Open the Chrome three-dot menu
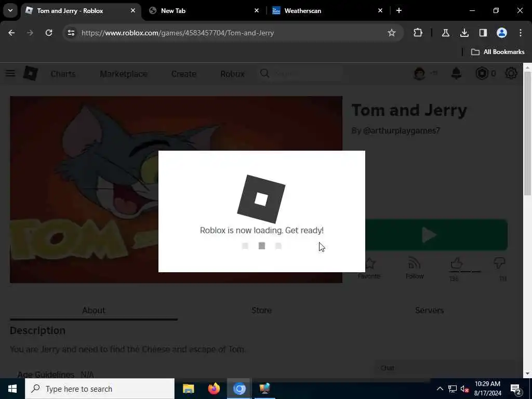This screenshot has width=532, height=399. [x=521, y=33]
